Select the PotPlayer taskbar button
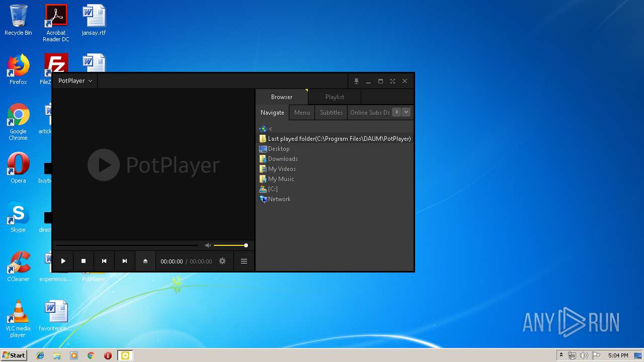644x362 pixels. click(x=125, y=355)
